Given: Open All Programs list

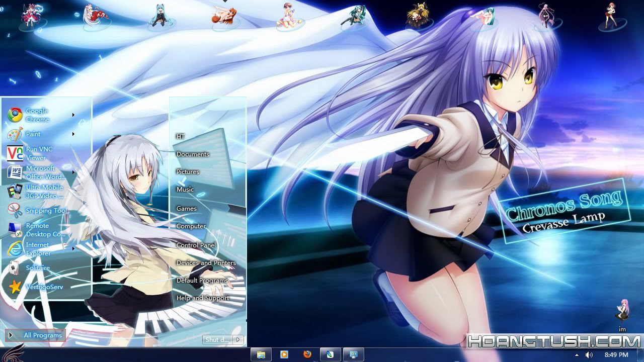Looking at the screenshot, I should coord(35,335).
